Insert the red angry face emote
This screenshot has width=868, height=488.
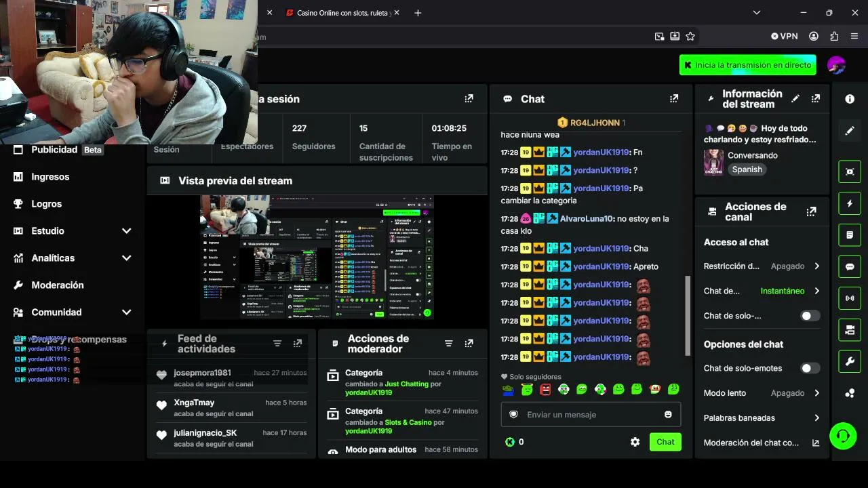[545, 390]
